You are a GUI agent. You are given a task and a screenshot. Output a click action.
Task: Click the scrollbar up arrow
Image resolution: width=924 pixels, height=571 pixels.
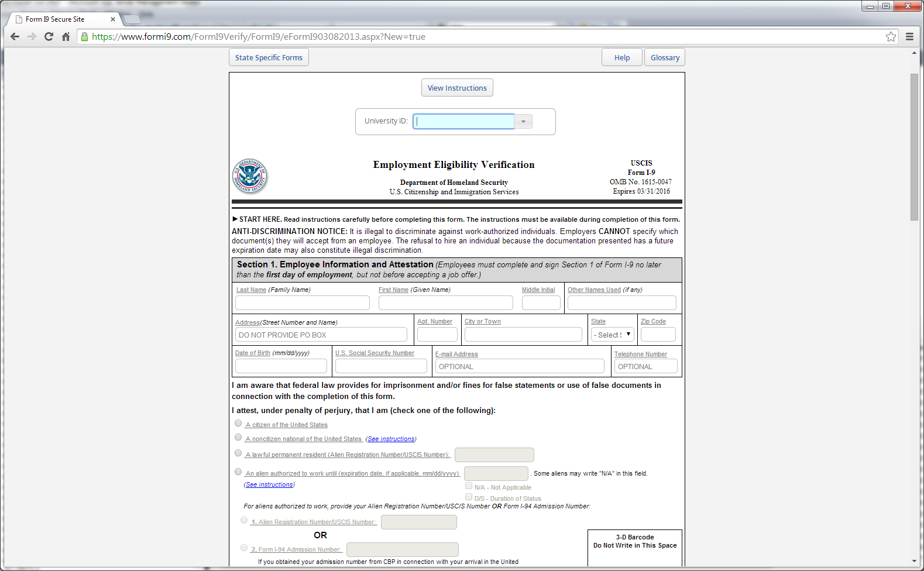coord(914,53)
